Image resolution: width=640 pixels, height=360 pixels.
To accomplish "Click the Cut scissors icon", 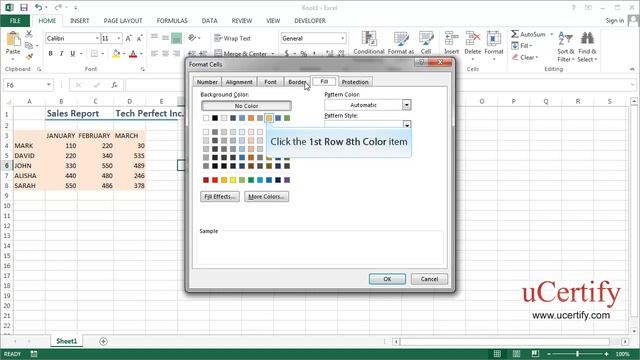I will [x=29, y=34].
